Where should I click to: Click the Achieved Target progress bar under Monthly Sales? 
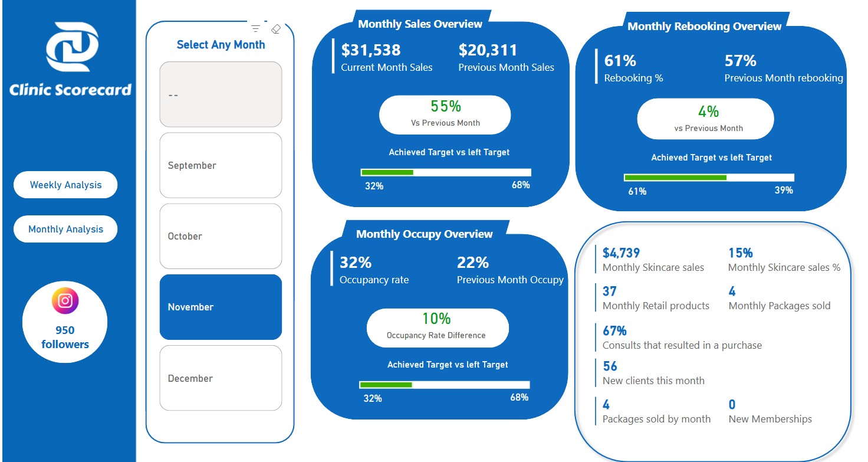tap(445, 172)
